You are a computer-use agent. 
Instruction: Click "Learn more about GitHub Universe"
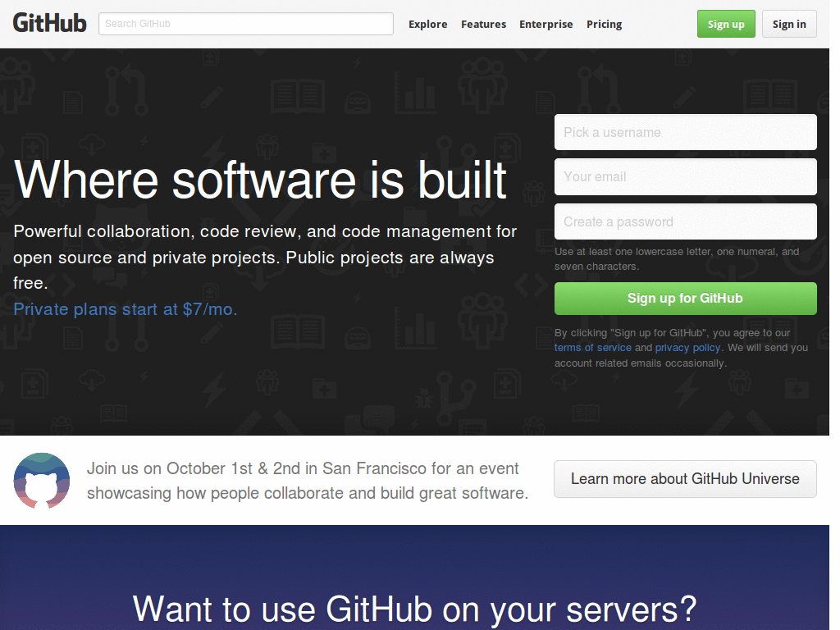pos(685,478)
